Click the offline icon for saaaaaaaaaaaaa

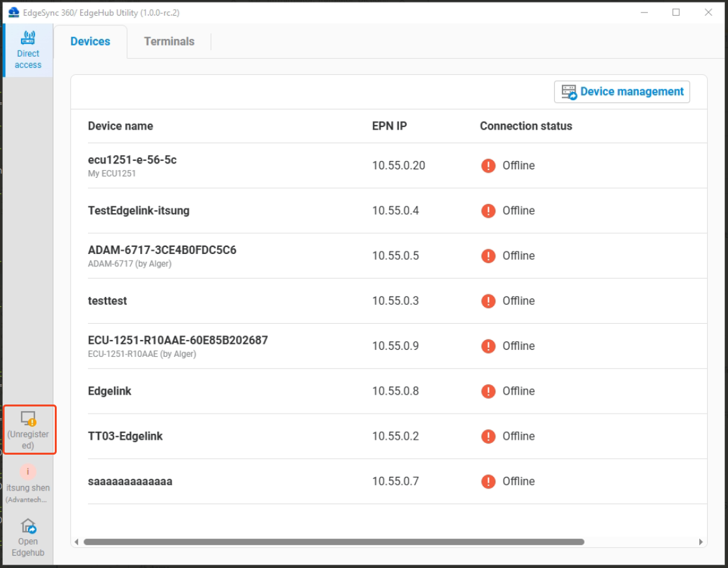(x=488, y=481)
